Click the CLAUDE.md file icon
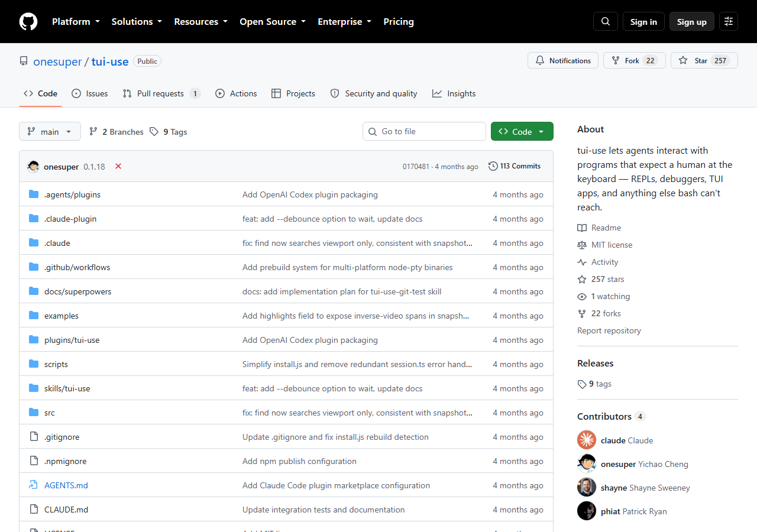 (34, 510)
